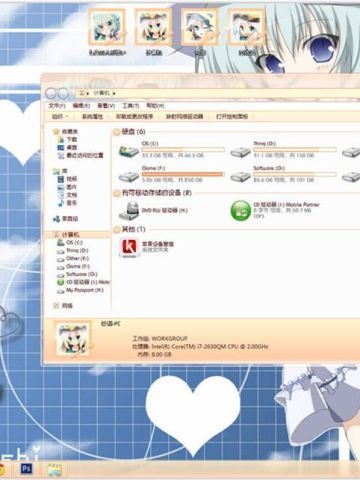The width and height of the screenshot is (360, 480).
Task: Select the Game (F:) drive icon in the main pane
Action: point(129,176)
